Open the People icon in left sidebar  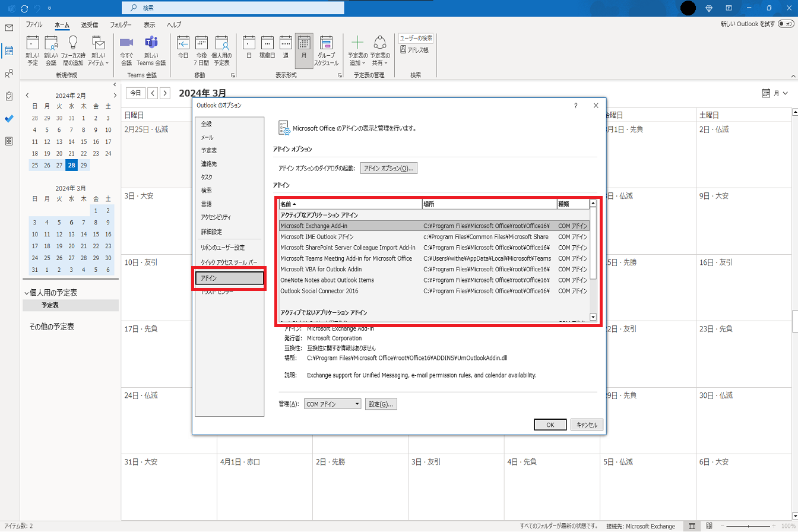click(9, 74)
